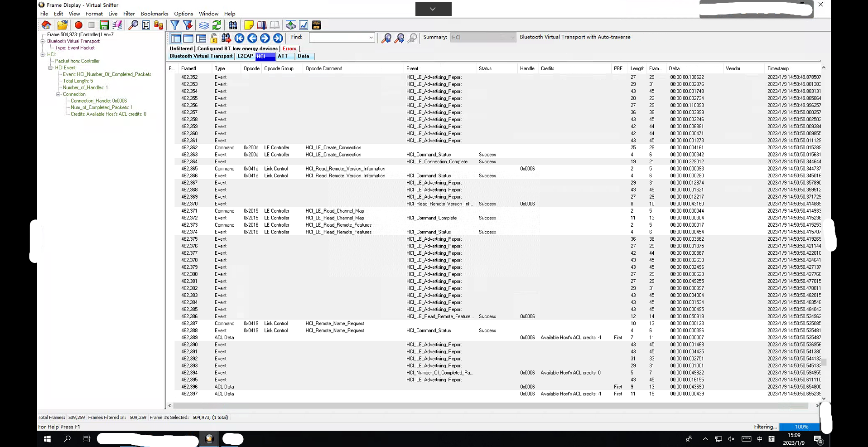This screenshot has width=868, height=447.
Task: Start capture with the red record icon
Action: (x=78, y=25)
